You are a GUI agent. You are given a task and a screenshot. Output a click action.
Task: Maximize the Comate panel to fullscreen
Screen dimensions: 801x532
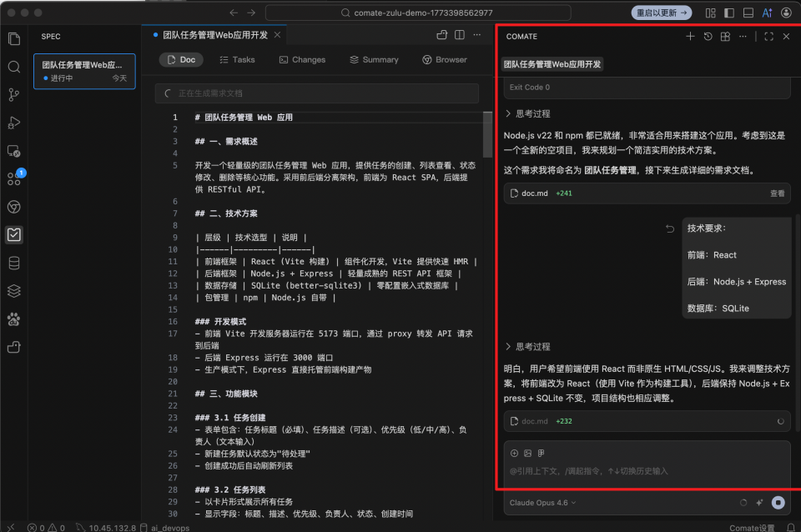tap(768, 36)
